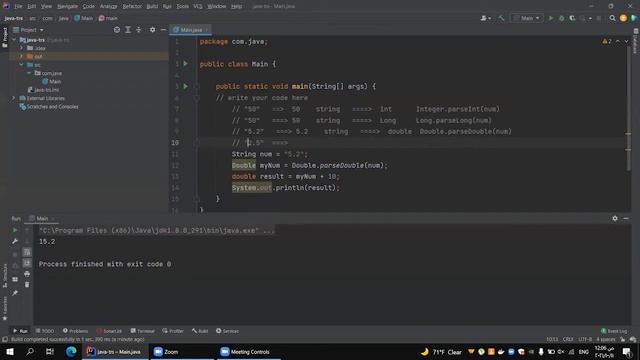Image resolution: width=640 pixels, height=360 pixels.
Task: Collapse the src folder
Action: [22, 64]
